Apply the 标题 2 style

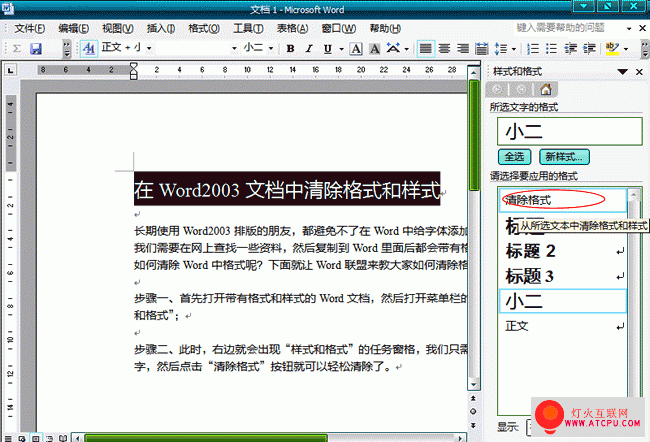[563, 251]
